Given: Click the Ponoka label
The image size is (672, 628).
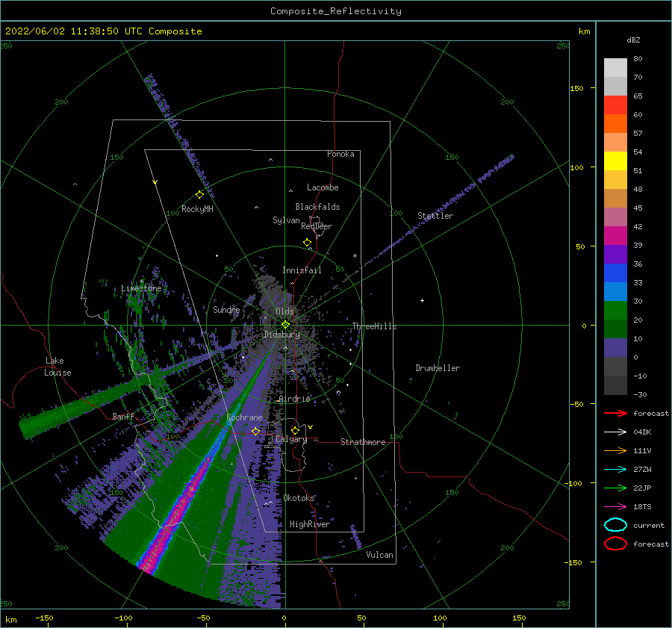Looking at the screenshot, I should (340, 154).
